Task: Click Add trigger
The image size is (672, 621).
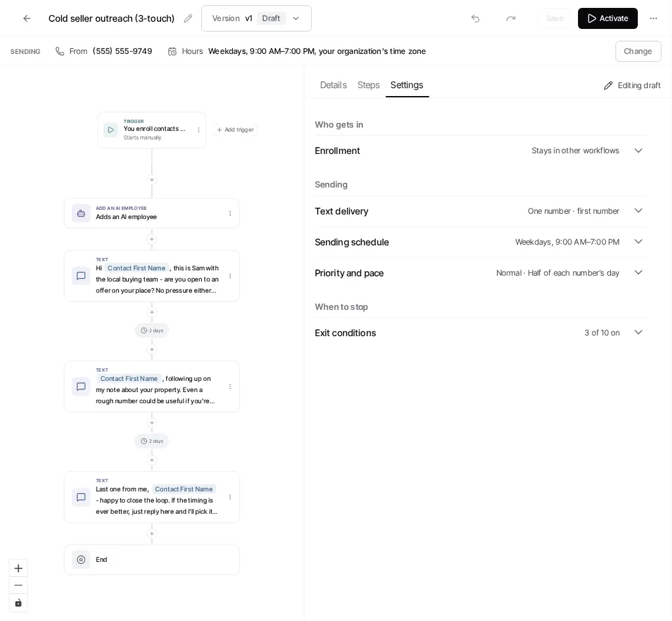Action: (x=235, y=130)
